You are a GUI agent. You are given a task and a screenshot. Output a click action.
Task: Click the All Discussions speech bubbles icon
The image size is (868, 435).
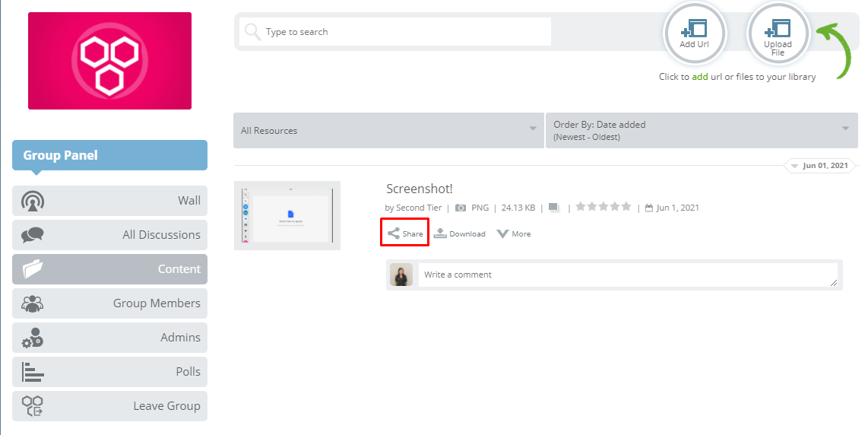click(x=32, y=235)
